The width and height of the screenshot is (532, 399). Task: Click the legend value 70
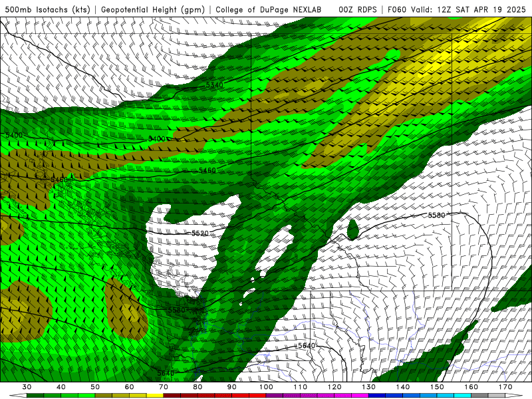tap(164, 387)
